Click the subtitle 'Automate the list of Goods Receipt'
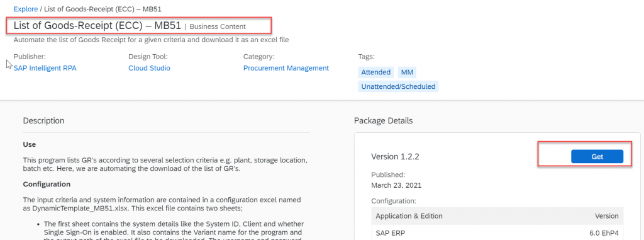Viewport: 644px width, 240px height. click(x=151, y=40)
